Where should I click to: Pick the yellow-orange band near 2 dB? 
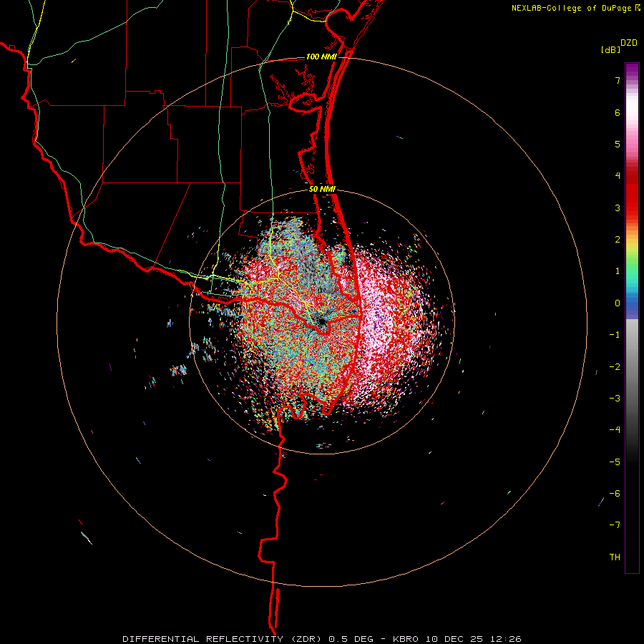click(x=632, y=238)
